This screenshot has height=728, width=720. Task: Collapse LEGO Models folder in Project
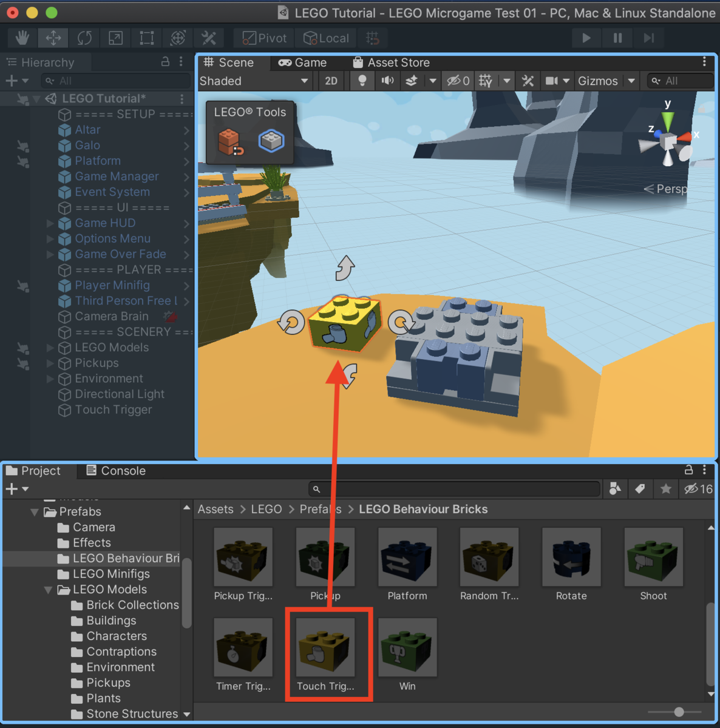pyautogui.click(x=48, y=590)
